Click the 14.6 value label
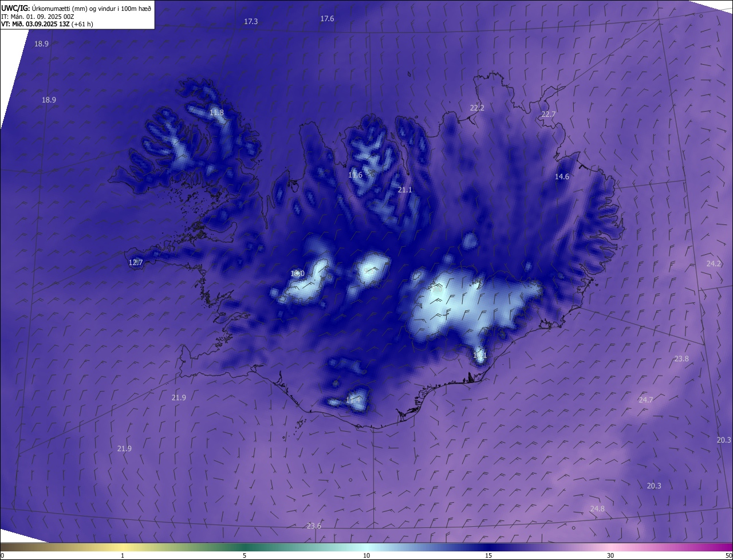The height and width of the screenshot is (560, 733). 562,177
